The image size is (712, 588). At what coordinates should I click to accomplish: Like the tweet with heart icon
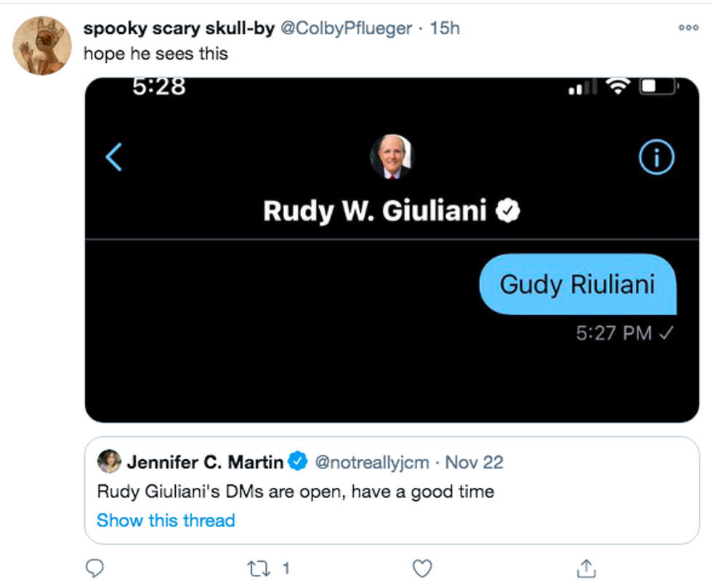pyautogui.click(x=422, y=568)
